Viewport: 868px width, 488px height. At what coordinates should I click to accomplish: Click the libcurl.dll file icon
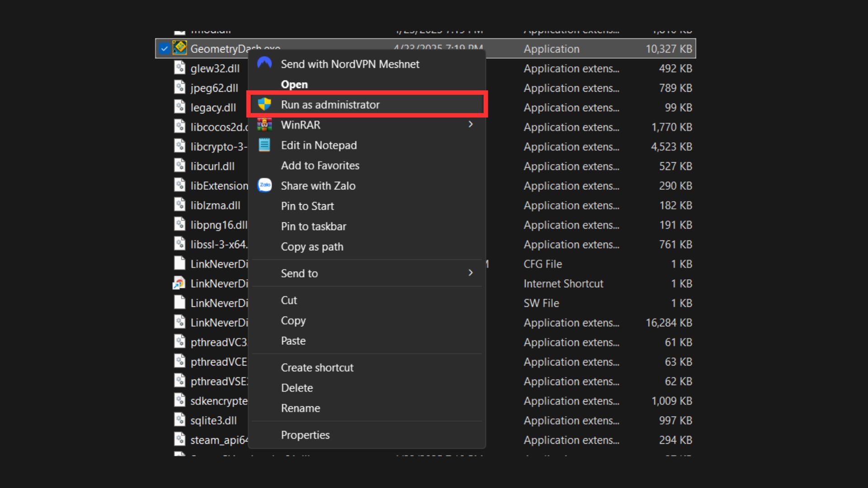179,166
